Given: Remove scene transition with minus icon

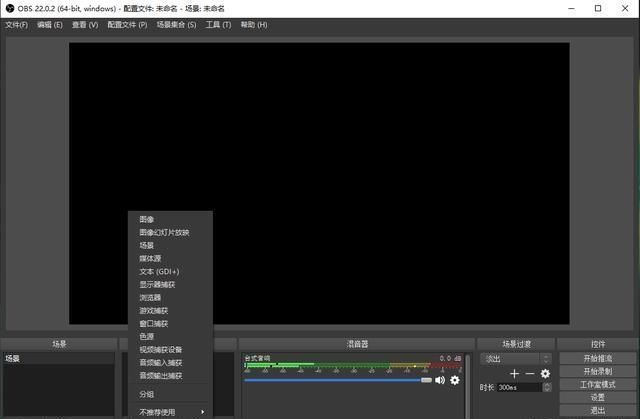Looking at the screenshot, I should pos(530,374).
